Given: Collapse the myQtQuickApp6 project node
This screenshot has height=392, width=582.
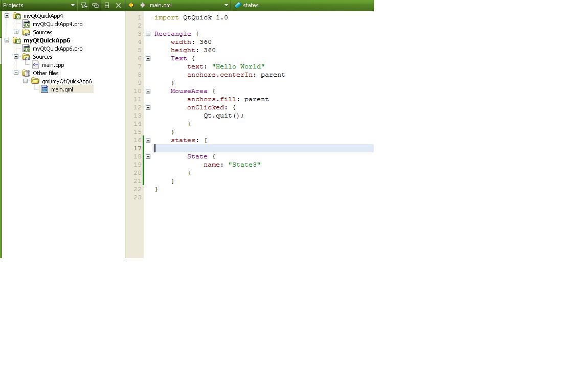Looking at the screenshot, I should (x=7, y=40).
